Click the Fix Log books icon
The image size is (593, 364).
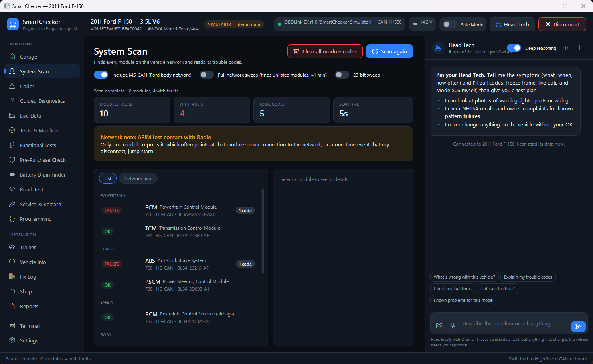12,277
